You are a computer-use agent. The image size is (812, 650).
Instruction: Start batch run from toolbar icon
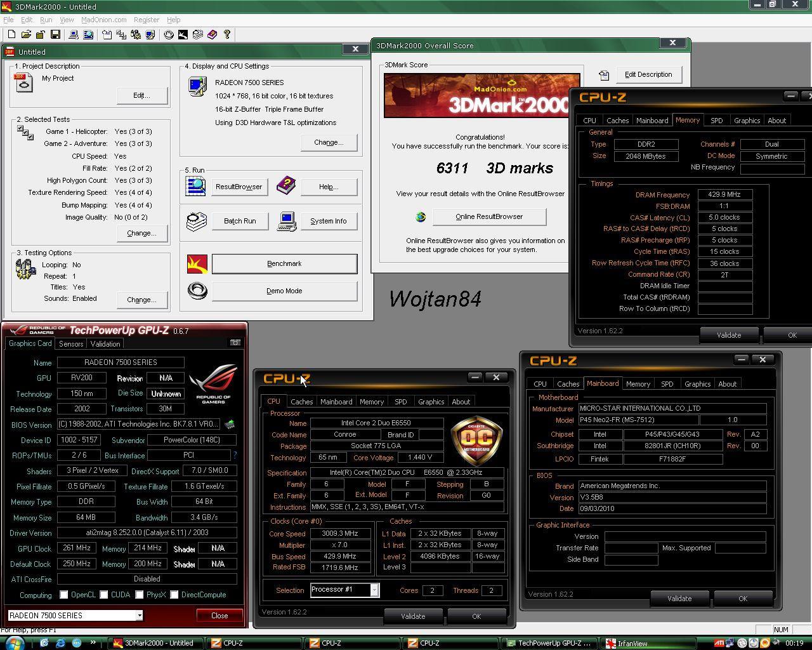point(197,34)
